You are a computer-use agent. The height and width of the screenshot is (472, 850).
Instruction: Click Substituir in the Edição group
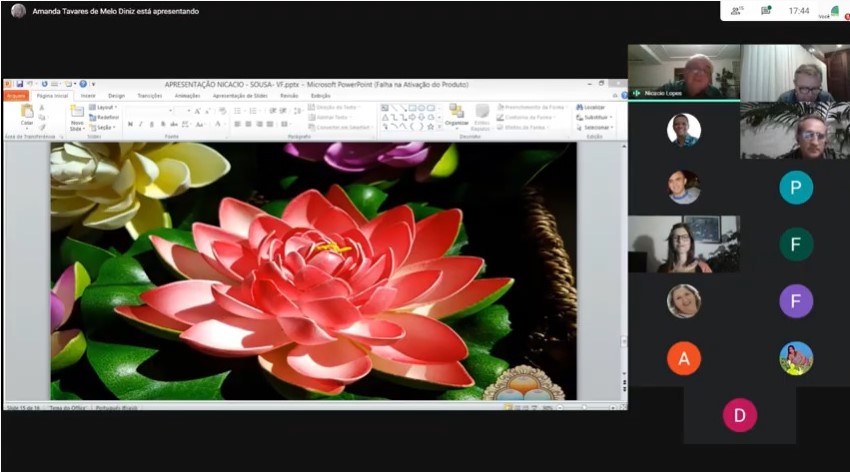(x=594, y=117)
